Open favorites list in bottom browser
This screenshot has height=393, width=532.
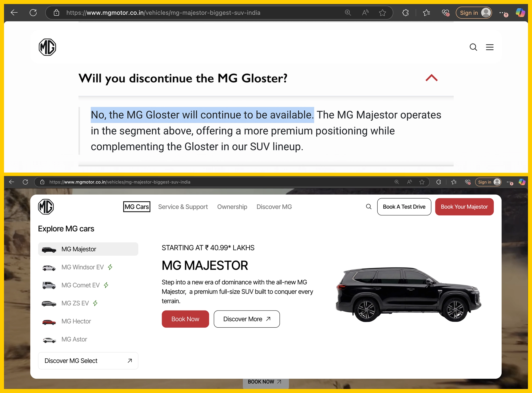tap(454, 182)
